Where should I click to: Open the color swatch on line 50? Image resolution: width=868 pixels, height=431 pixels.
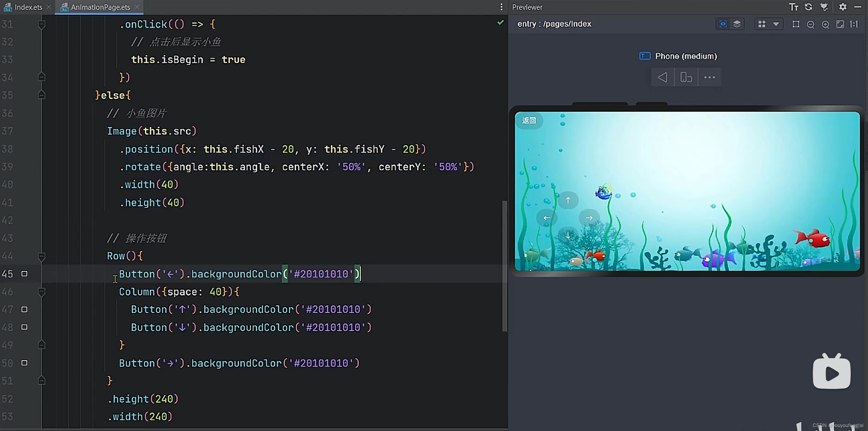point(24,363)
